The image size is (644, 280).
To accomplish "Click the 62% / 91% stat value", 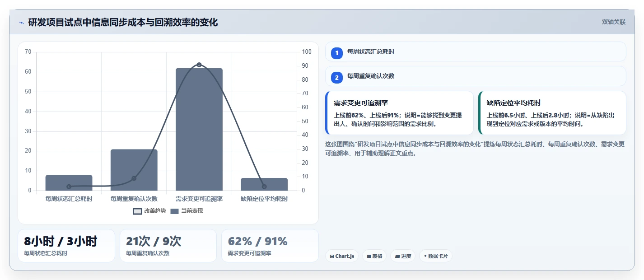I will pos(257,242).
